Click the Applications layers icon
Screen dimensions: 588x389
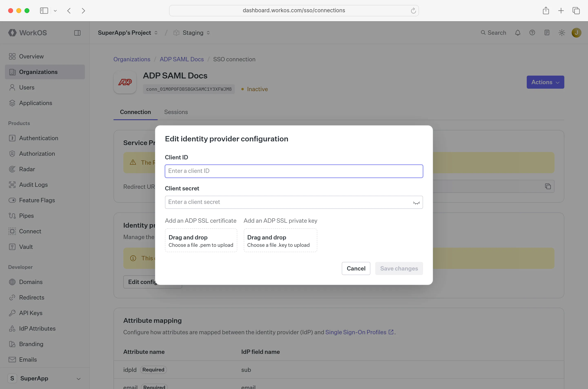click(12, 103)
